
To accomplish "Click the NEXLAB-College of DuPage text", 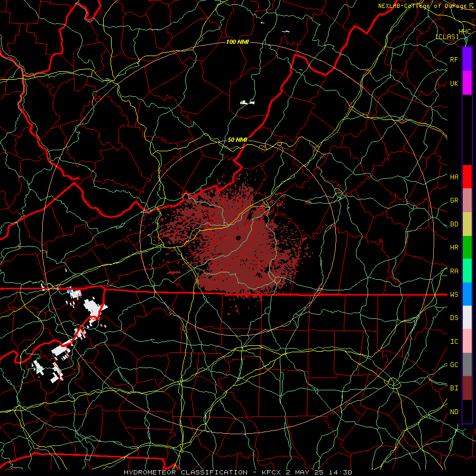I will [x=424, y=6].
